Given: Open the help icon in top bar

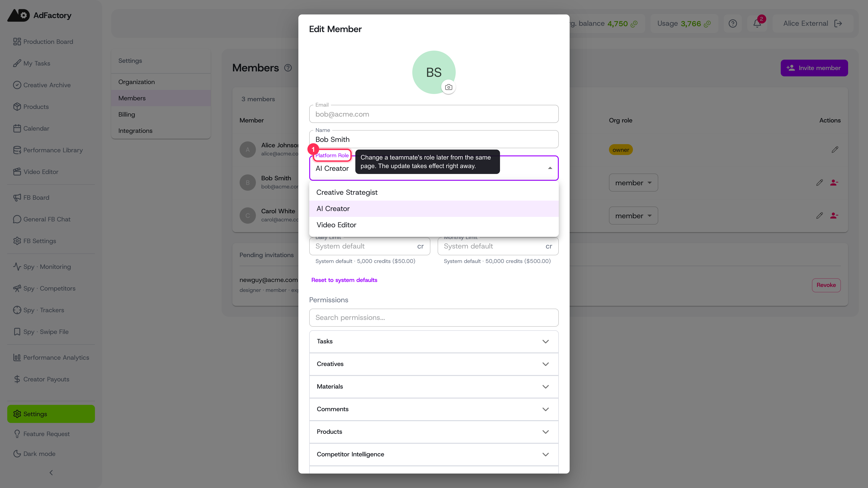Looking at the screenshot, I should tap(733, 23).
